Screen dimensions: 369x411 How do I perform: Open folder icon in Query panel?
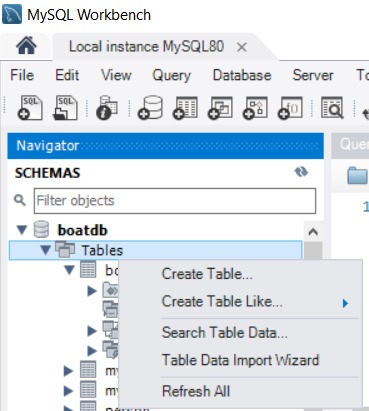(x=357, y=175)
